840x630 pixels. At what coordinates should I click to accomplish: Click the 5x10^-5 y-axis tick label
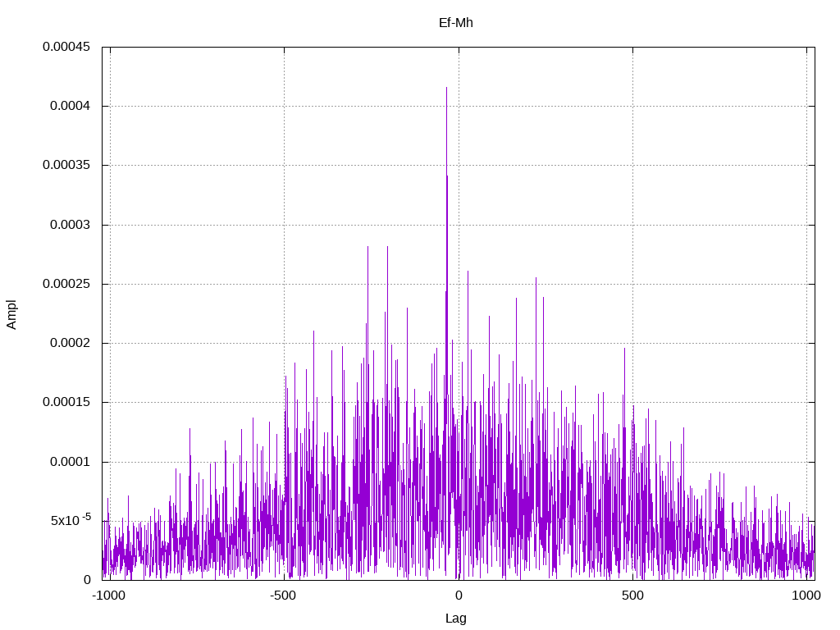[x=71, y=519]
